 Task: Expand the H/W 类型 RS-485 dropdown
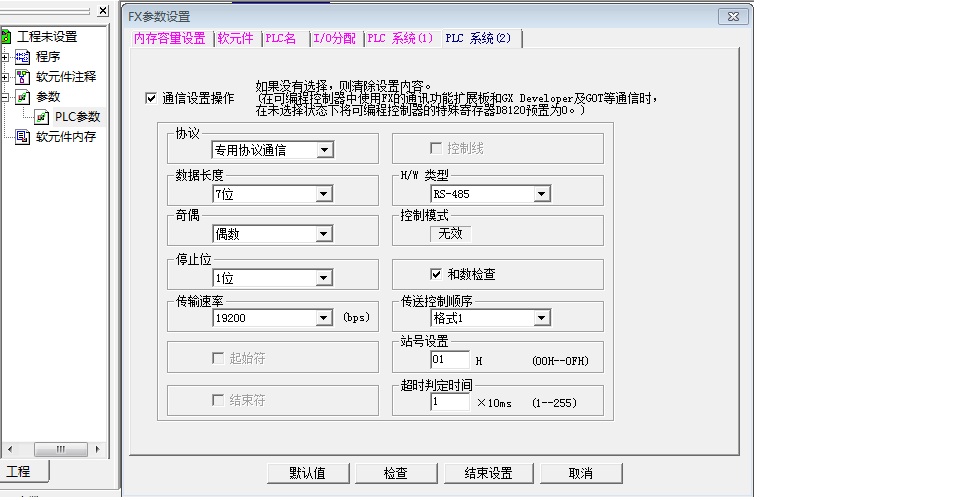click(541, 194)
